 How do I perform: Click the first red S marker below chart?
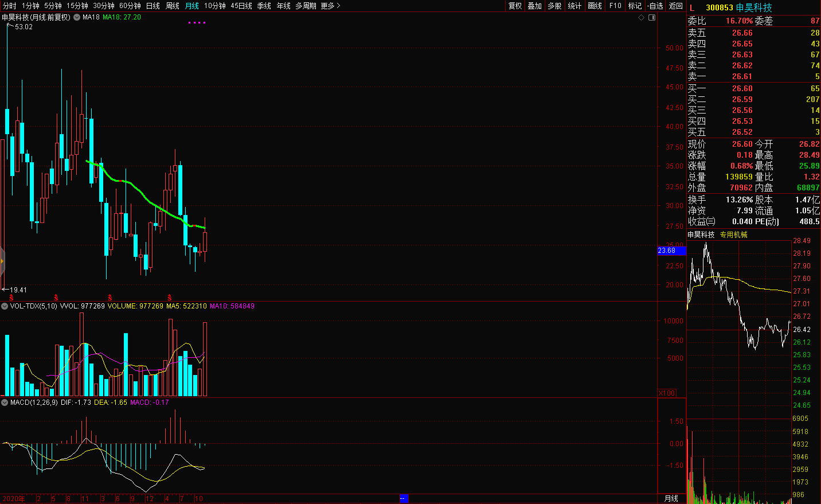[11, 298]
